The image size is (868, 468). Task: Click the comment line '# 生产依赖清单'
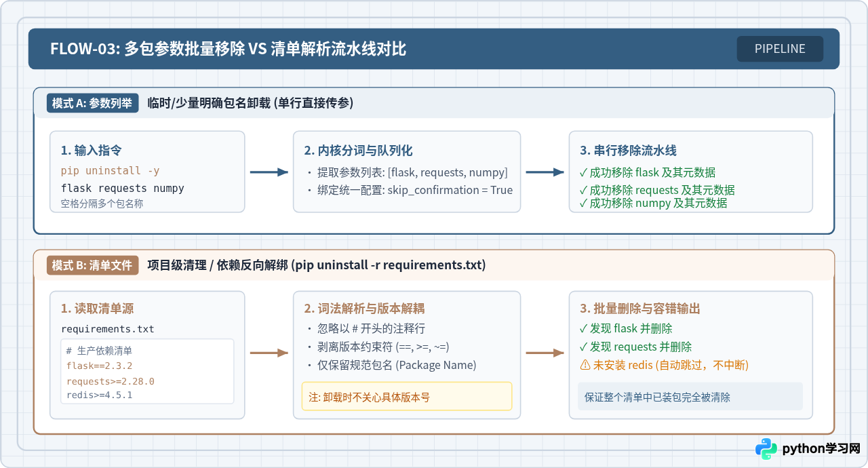(x=99, y=351)
